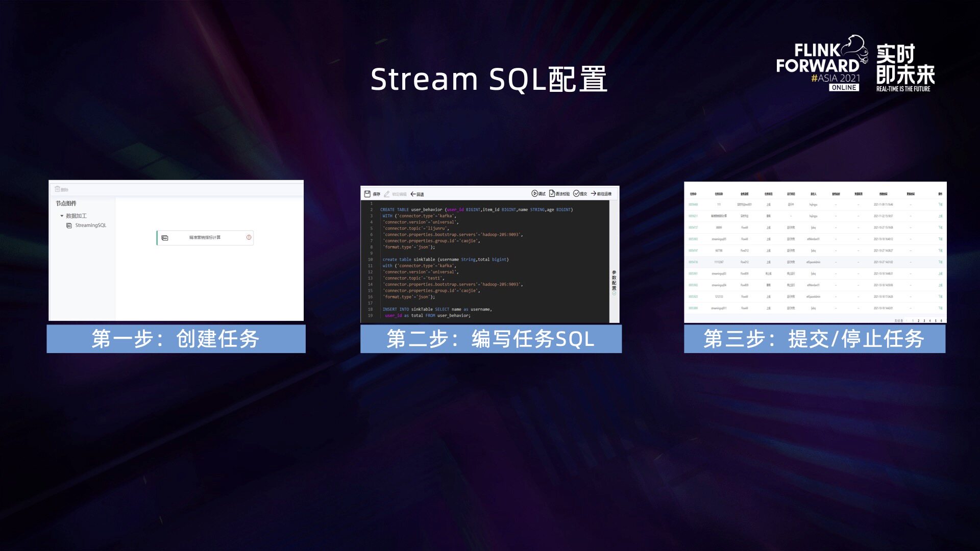Click 提交 submit checkmark icon
Screen dimensions: 980x551
tap(576, 193)
